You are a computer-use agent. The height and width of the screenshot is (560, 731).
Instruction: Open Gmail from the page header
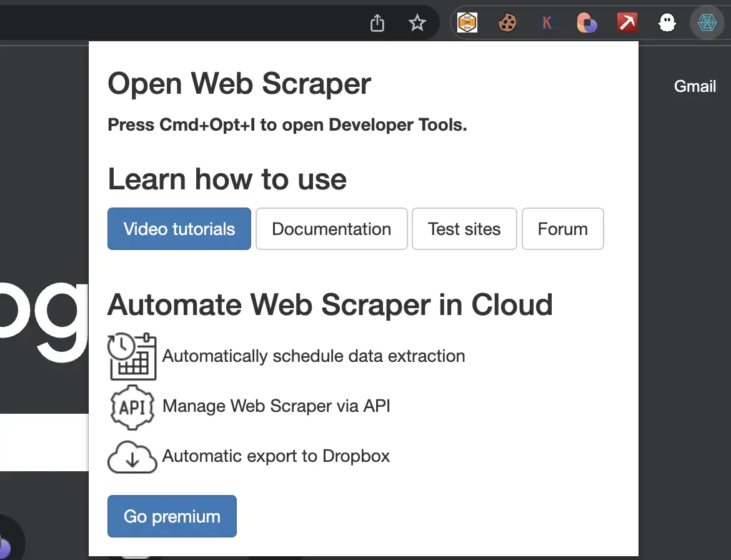pyautogui.click(x=695, y=86)
